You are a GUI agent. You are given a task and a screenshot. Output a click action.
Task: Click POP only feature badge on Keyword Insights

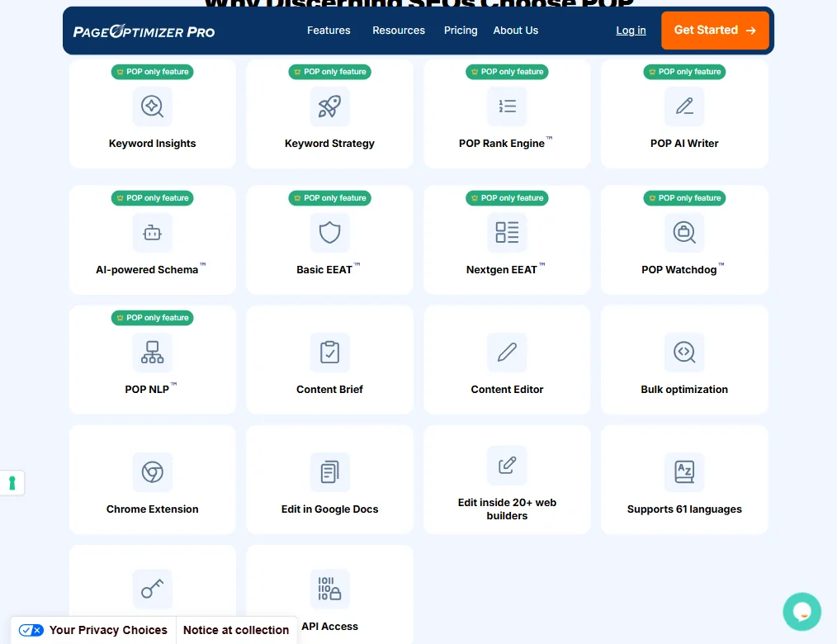(152, 72)
